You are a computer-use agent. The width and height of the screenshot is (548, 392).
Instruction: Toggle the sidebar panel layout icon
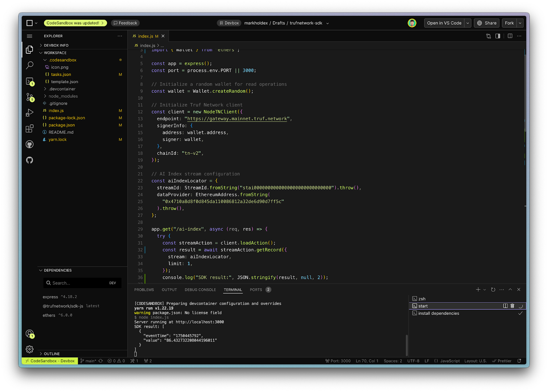pyautogui.click(x=498, y=36)
